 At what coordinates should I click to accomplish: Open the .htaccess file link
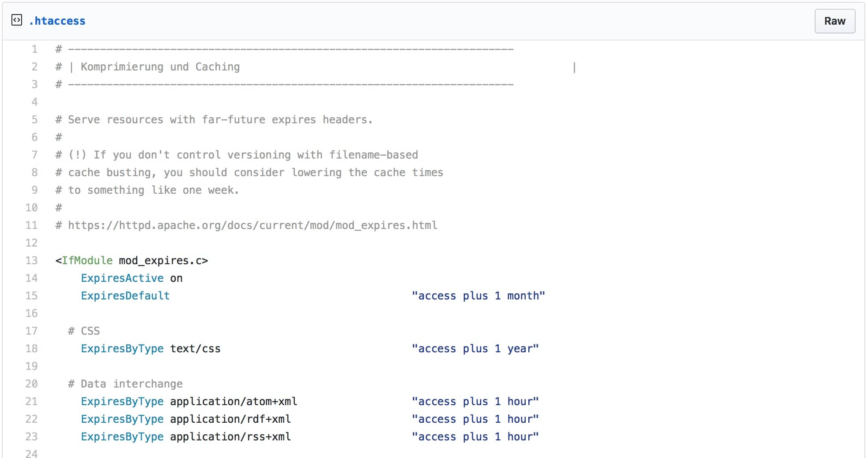[57, 21]
